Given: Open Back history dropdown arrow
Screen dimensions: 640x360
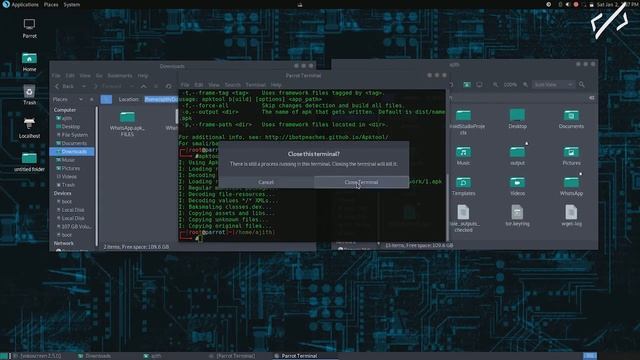Looking at the screenshot, I should (84, 87).
